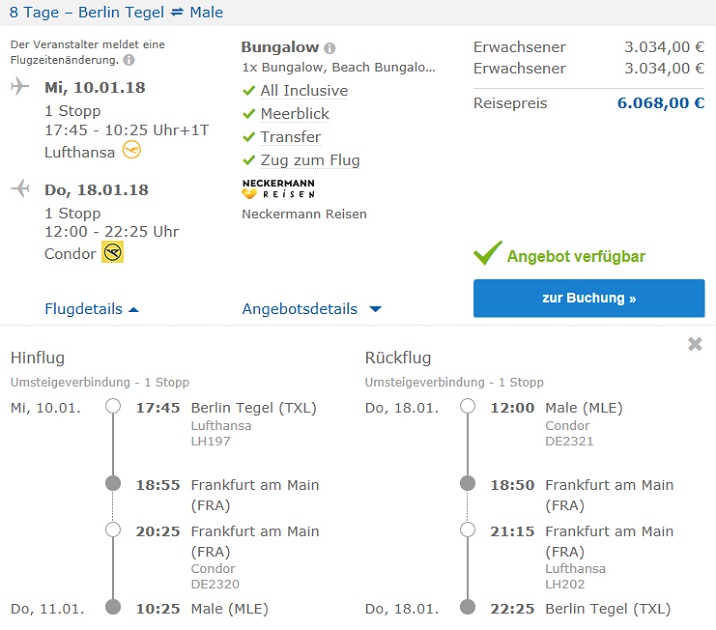This screenshot has width=716, height=630.
Task: Click the green Angebot verfügbar checkmark
Action: [x=487, y=255]
